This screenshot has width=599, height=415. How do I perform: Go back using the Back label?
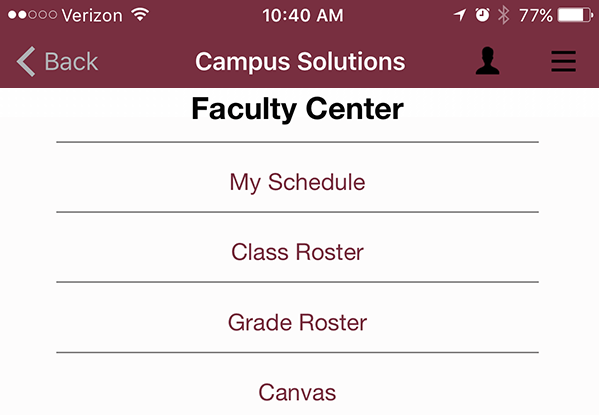[x=71, y=62]
